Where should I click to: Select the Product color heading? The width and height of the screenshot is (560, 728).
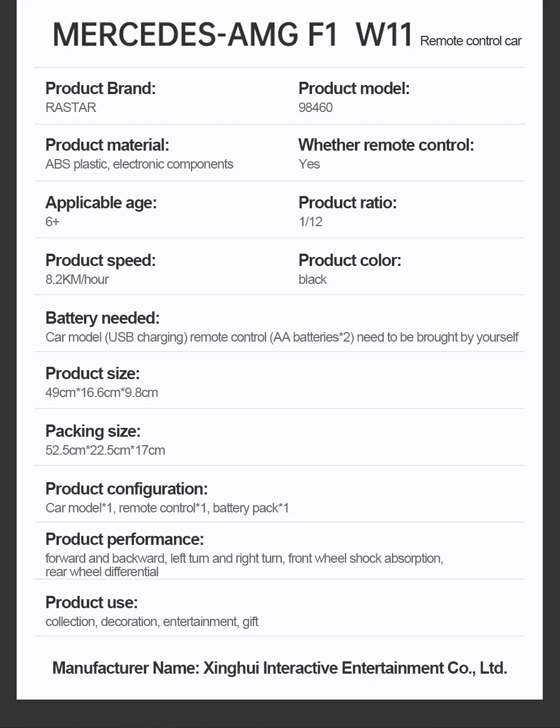349,260
